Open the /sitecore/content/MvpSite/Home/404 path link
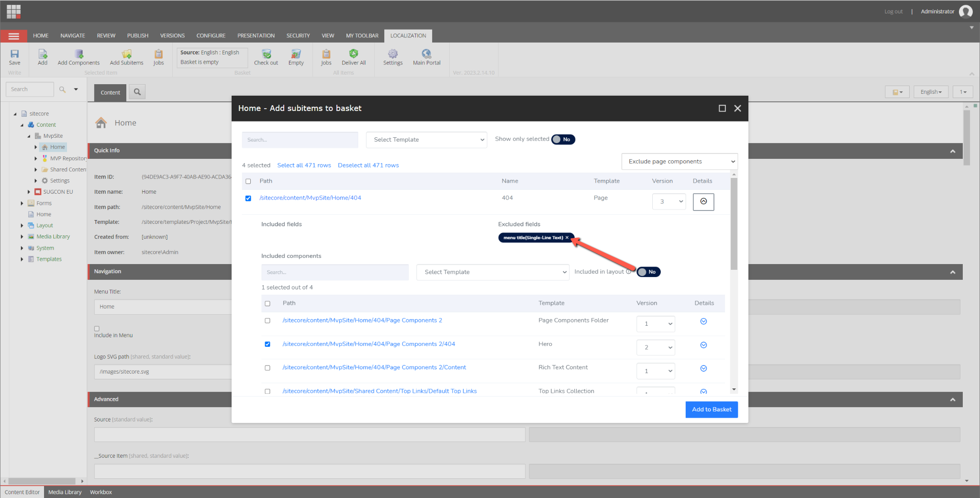This screenshot has width=980, height=498. pyautogui.click(x=311, y=198)
